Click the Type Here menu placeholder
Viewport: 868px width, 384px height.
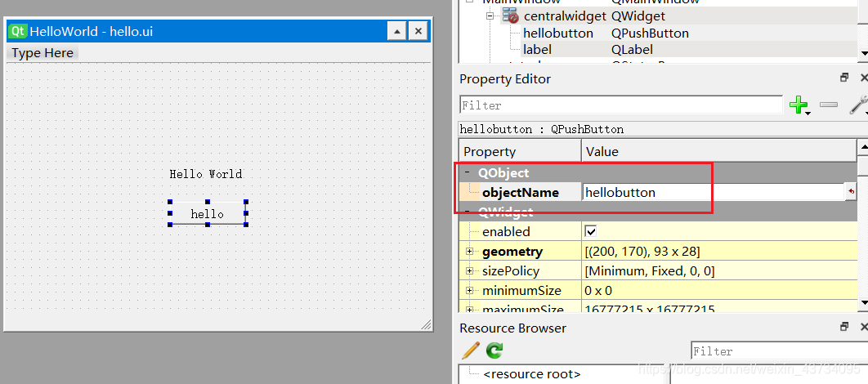[43, 53]
